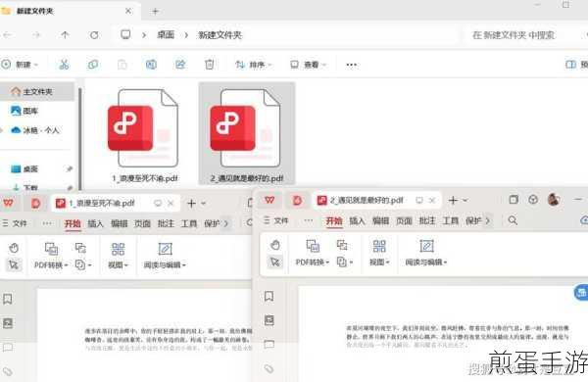Viewport: 588px width, 382px height.
Task: Switch to 工具 tab in right WPS window
Action: click(451, 220)
